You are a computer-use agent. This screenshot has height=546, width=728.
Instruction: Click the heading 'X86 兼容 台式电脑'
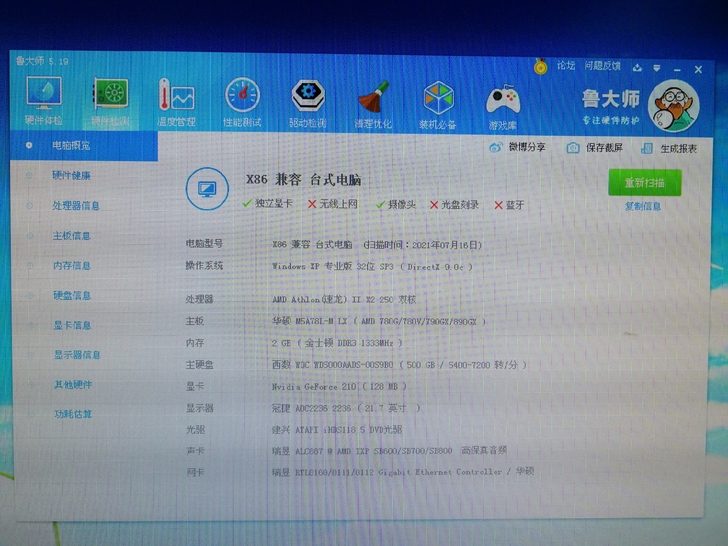304,180
